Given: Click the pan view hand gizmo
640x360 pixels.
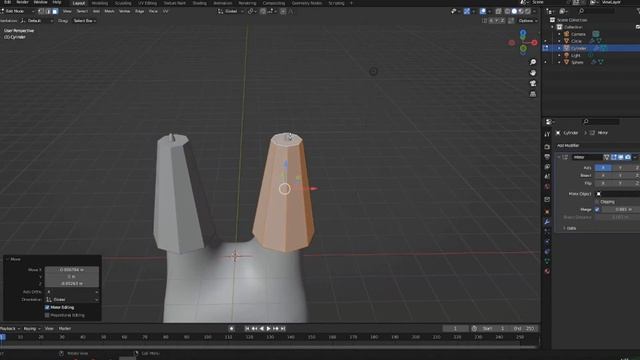Looking at the screenshot, I should (533, 73).
